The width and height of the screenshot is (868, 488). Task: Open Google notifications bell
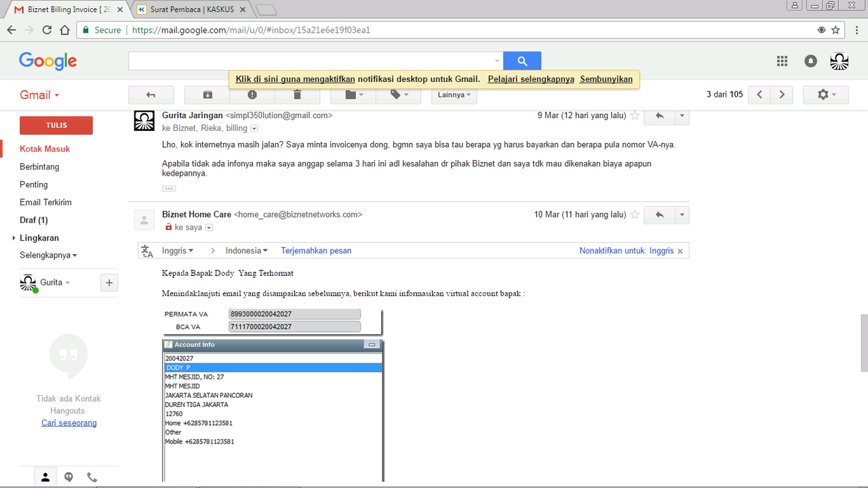(810, 61)
